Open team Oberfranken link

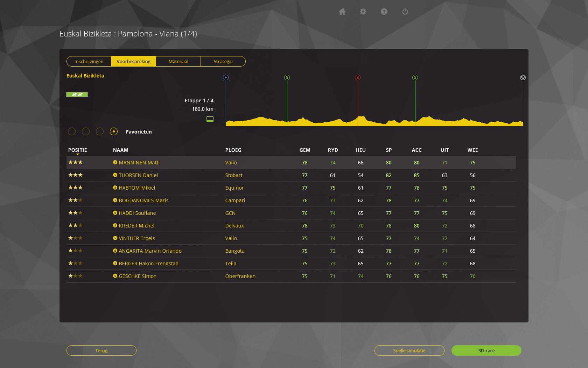240,276
